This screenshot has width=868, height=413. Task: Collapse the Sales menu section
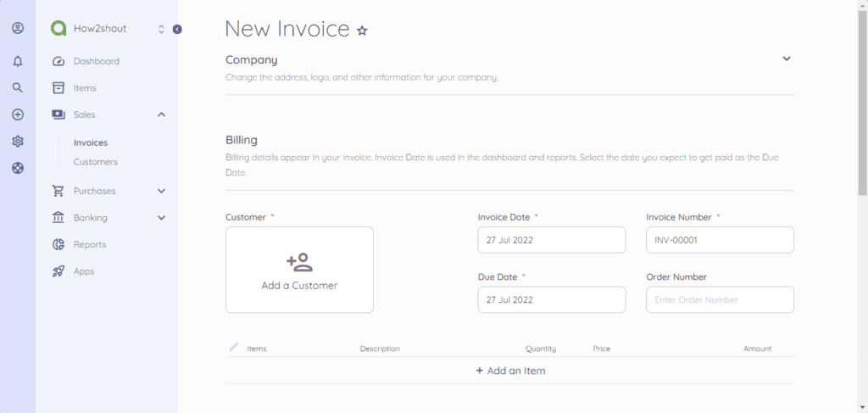pyautogui.click(x=161, y=114)
